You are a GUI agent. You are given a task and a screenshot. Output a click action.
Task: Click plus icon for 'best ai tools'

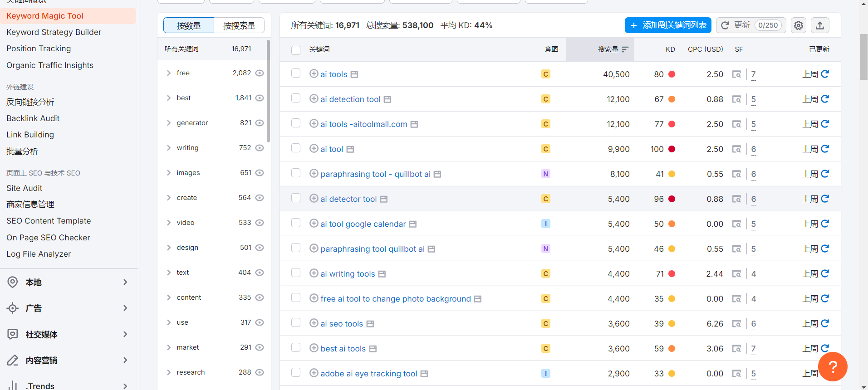click(x=314, y=348)
